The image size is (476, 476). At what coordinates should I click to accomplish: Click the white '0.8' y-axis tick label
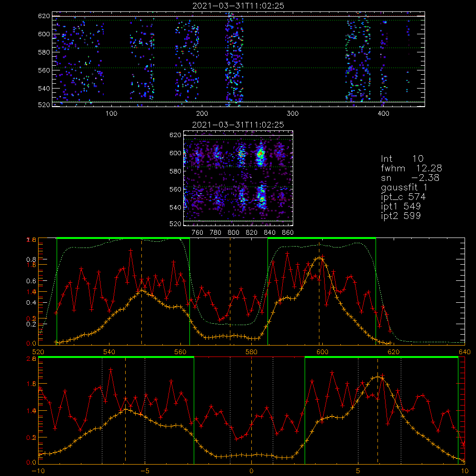31,259
